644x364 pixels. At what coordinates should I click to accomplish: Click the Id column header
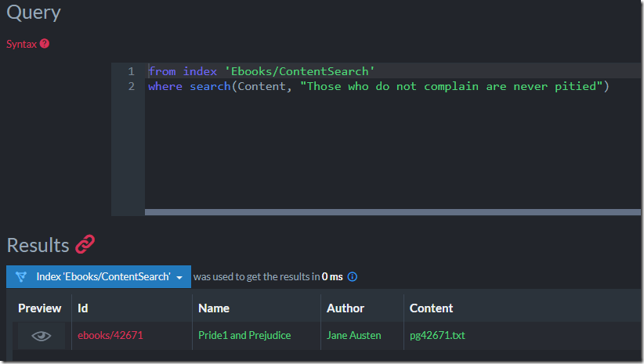coord(82,308)
